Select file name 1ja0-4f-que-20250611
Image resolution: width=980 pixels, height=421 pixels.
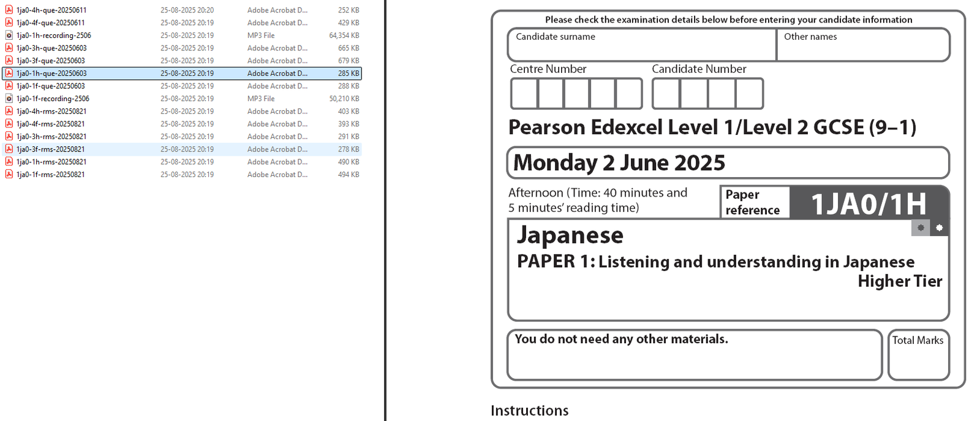51,23
